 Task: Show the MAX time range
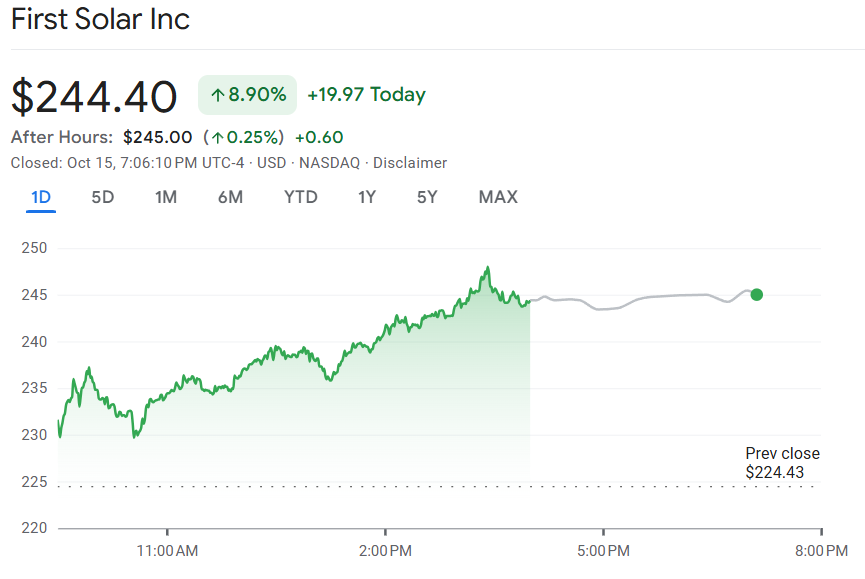coord(498,197)
